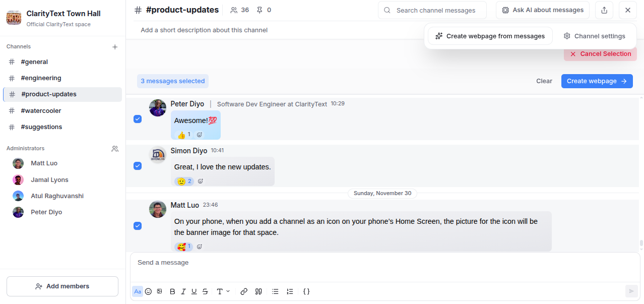Add a new channel with the plus icon
Screen dimensions: 644x304
(x=115, y=46)
